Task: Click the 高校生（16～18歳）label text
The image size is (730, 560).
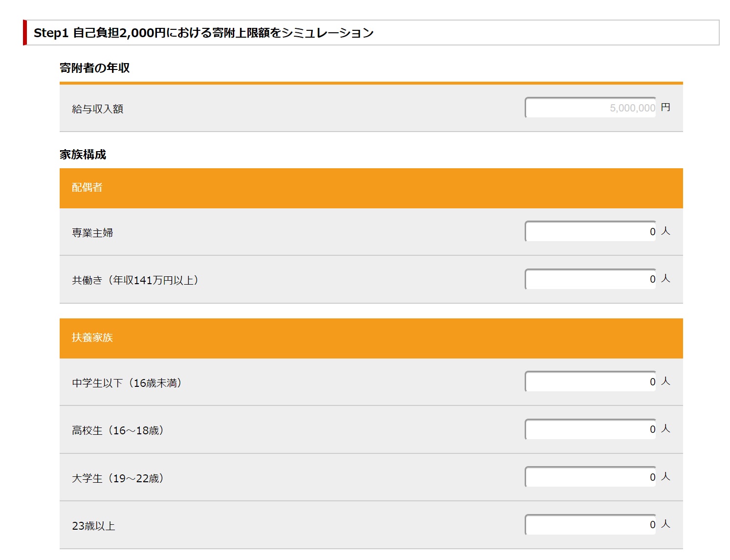Action: [x=117, y=430]
